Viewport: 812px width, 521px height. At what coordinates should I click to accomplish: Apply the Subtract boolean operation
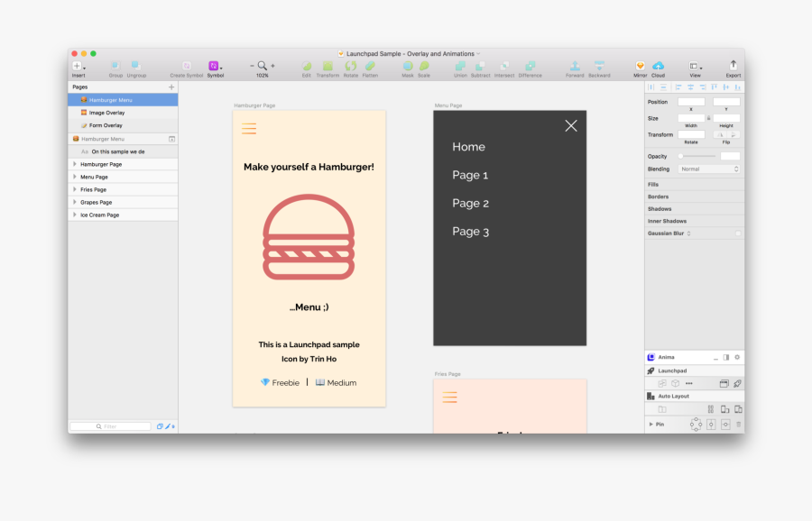coord(480,66)
